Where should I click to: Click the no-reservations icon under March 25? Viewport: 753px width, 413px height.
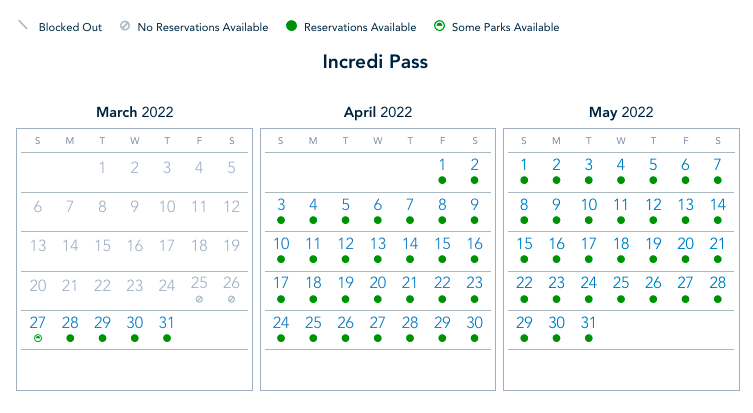point(199,299)
